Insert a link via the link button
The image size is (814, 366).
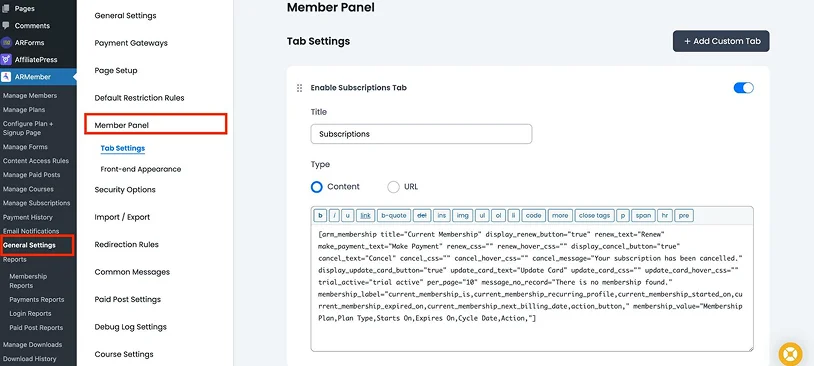pyautogui.click(x=366, y=215)
